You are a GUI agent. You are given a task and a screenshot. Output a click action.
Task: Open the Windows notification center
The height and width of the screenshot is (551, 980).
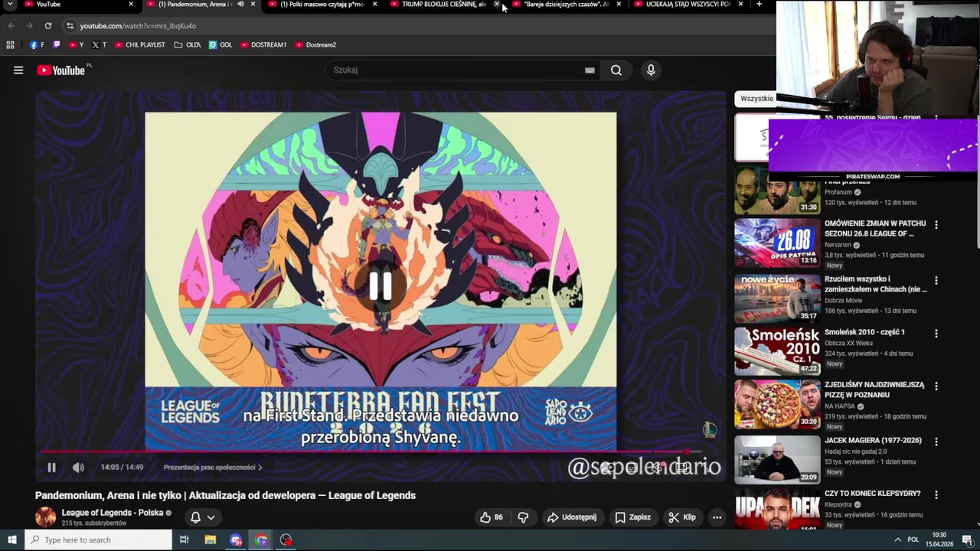coord(967,540)
